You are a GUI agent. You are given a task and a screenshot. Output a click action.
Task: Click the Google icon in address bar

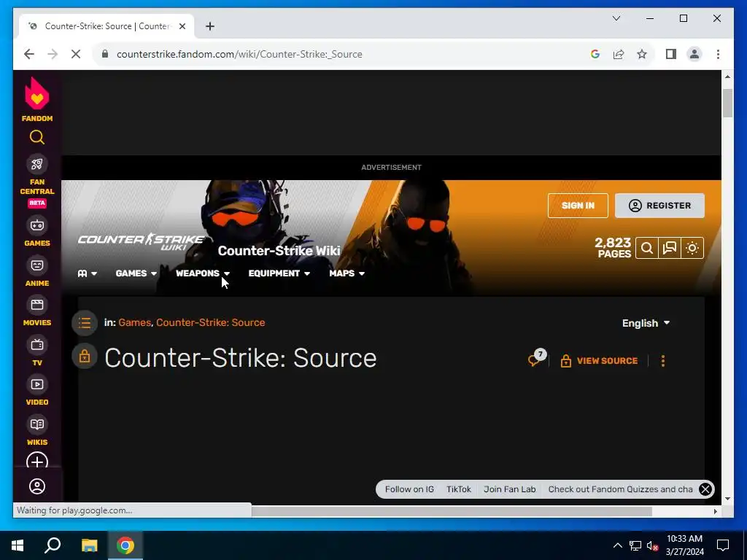(595, 54)
